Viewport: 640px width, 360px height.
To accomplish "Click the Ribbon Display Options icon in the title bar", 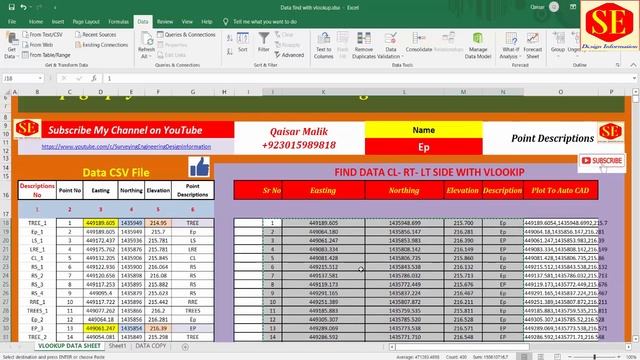I will (x=573, y=7).
